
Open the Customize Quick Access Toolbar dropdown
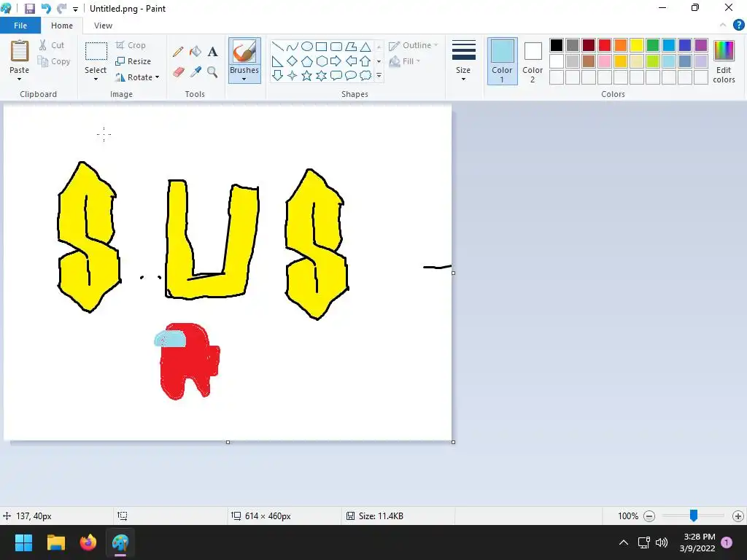pyautogui.click(x=75, y=9)
